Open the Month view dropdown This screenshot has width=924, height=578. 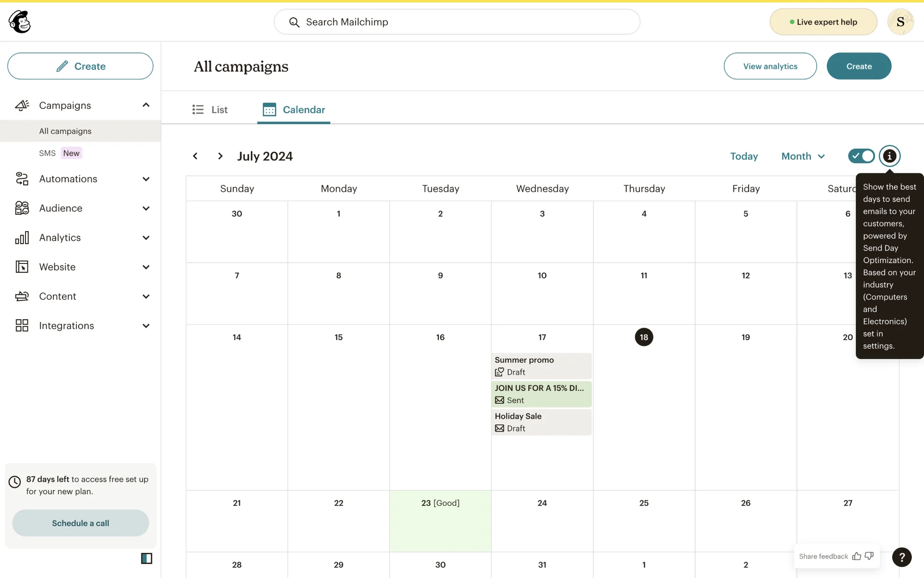coord(803,156)
